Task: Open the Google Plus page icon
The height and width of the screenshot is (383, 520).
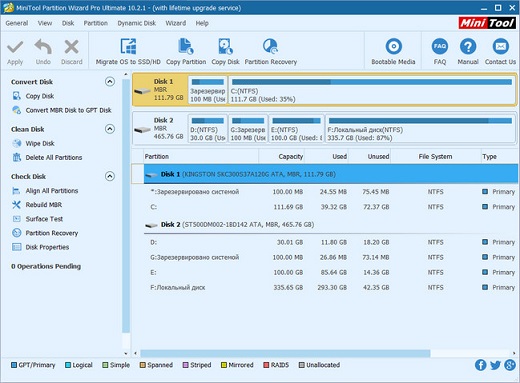Action: coord(510,365)
